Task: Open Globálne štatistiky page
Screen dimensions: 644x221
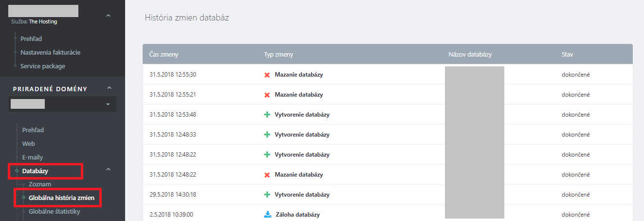Action: click(x=55, y=212)
